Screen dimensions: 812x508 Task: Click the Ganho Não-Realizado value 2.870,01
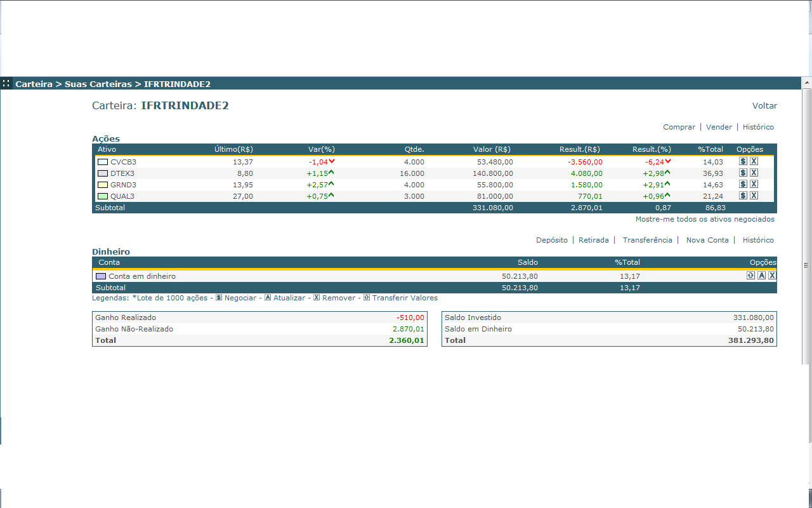point(409,329)
